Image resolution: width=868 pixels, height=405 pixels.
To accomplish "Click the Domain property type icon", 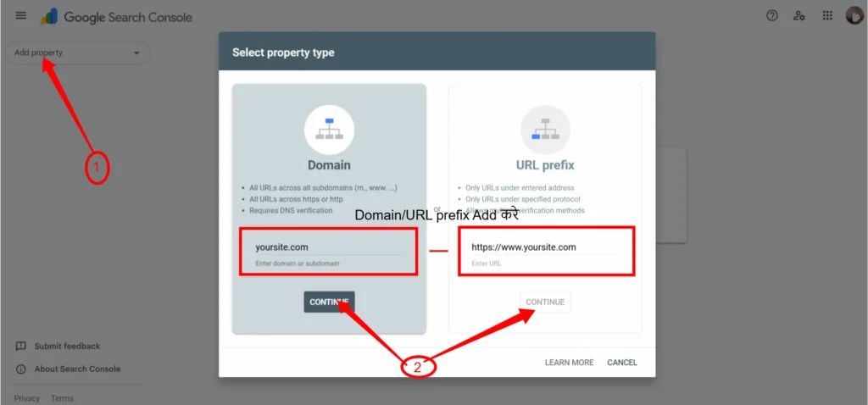I will pyautogui.click(x=330, y=130).
